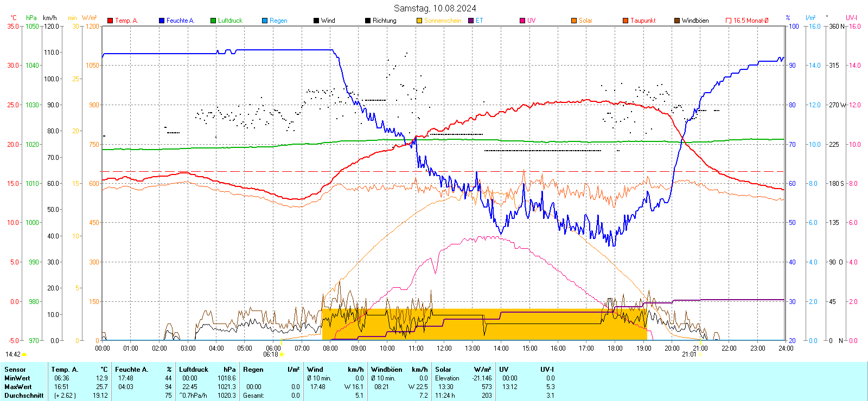Click the sunrise marker at 06:18

[x=281, y=354]
